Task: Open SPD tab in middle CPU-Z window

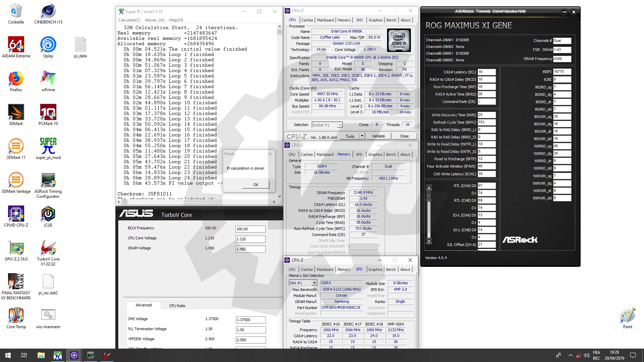Action: 359,155
